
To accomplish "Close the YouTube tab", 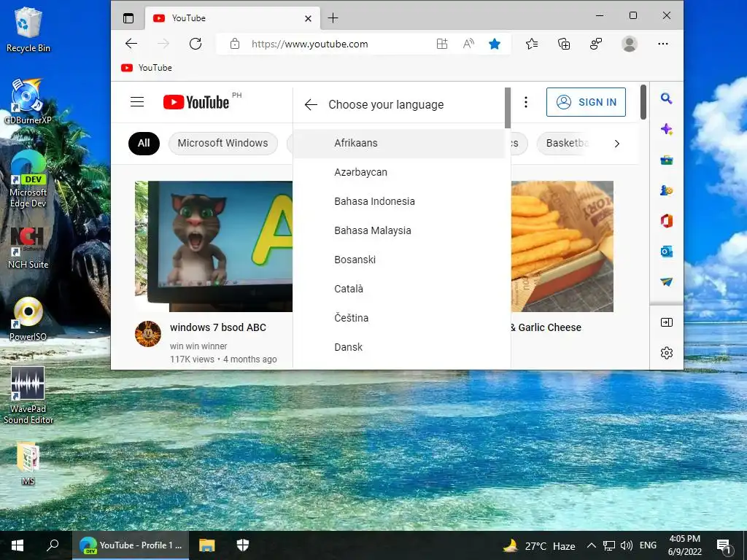I will [309, 18].
